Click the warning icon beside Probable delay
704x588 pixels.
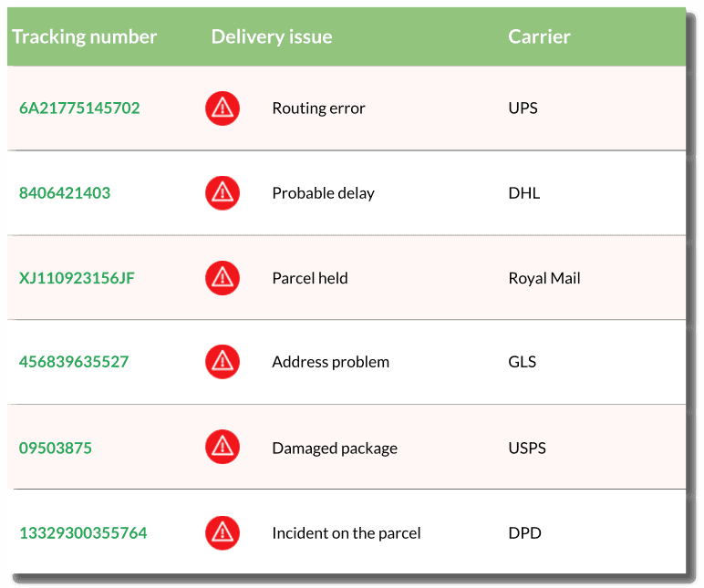click(x=223, y=193)
